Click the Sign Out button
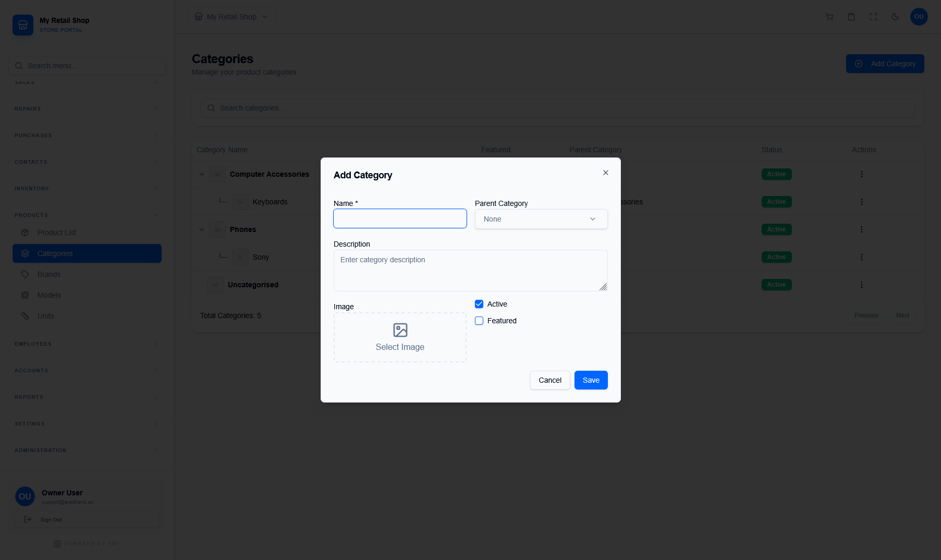Image resolution: width=941 pixels, height=560 pixels. point(87,519)
